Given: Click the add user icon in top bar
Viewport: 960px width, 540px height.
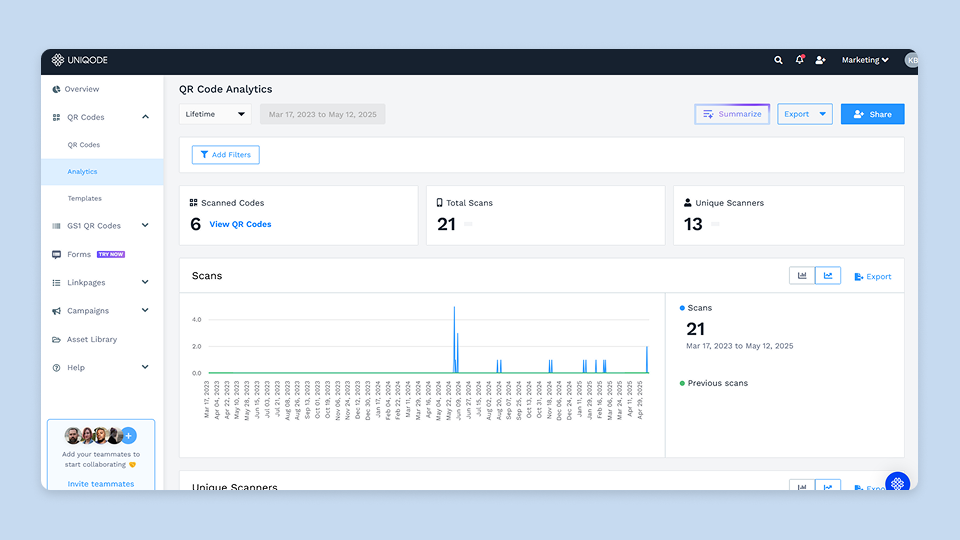Looking at the screenshot, I should (x=820, y=60).
